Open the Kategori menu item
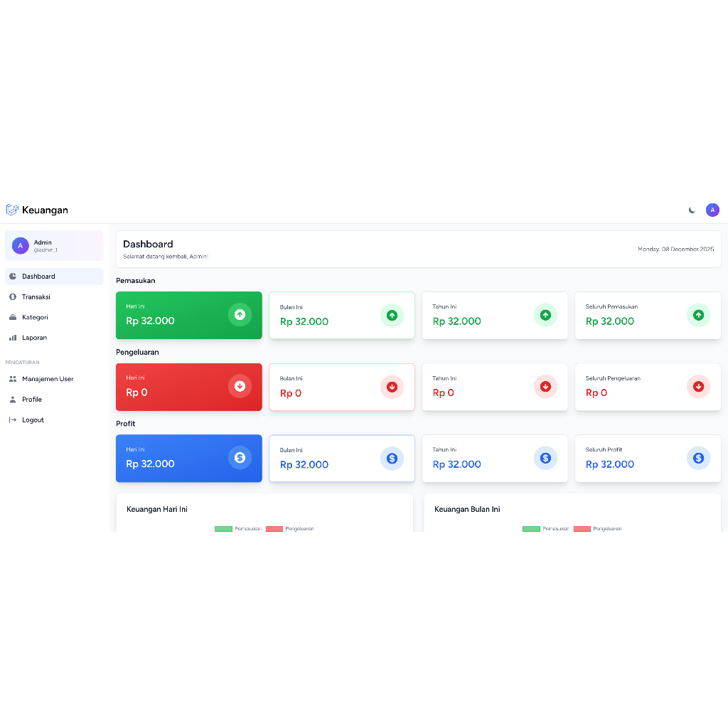728x728 pixels. (54, 317)
